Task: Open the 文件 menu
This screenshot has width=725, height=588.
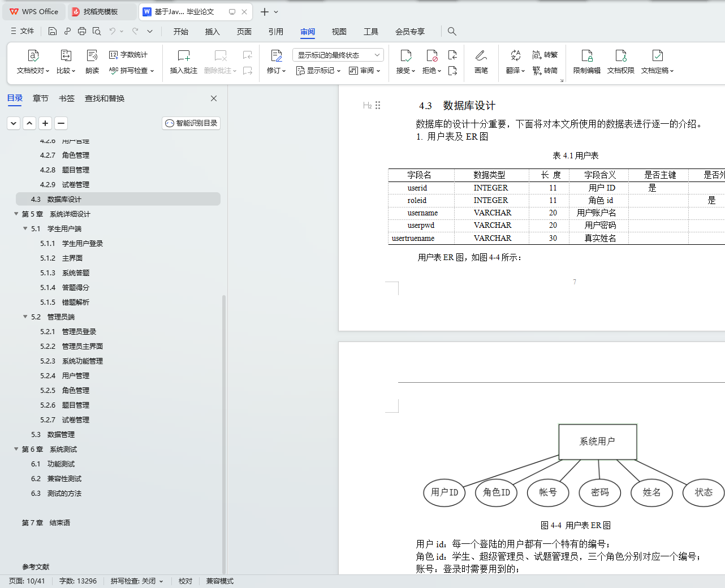Action: [23, 31]
